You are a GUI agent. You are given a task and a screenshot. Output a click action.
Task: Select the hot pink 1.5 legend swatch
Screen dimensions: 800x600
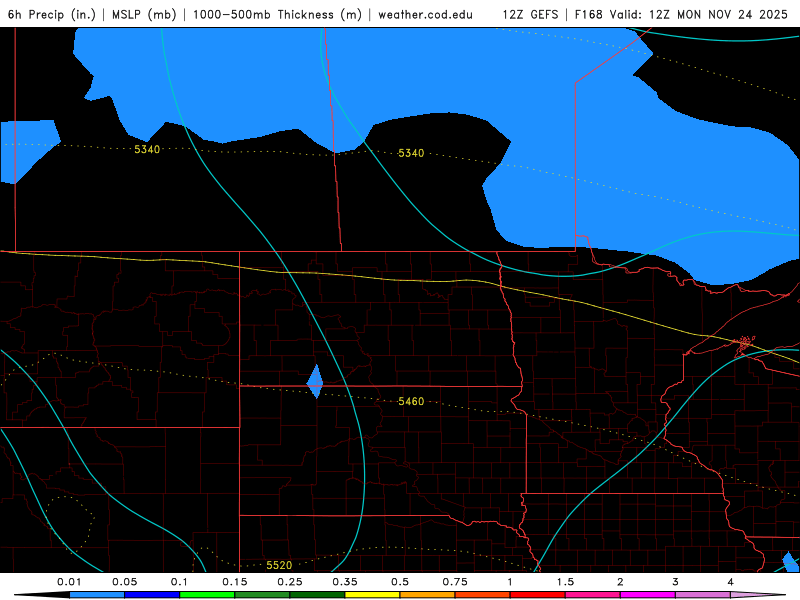point(593,595)
